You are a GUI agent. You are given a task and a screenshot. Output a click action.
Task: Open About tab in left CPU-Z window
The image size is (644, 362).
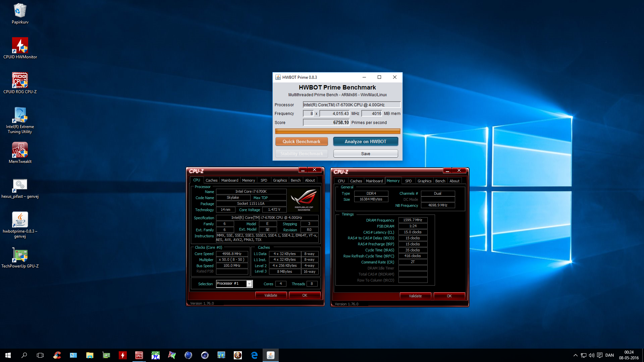(310, 180)
